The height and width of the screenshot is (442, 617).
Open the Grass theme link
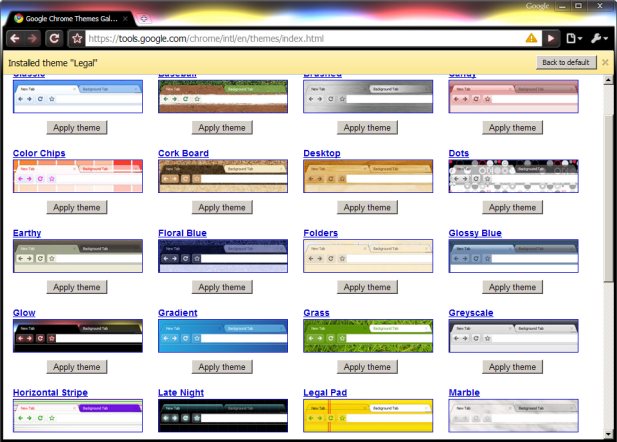tap(316, 313)
